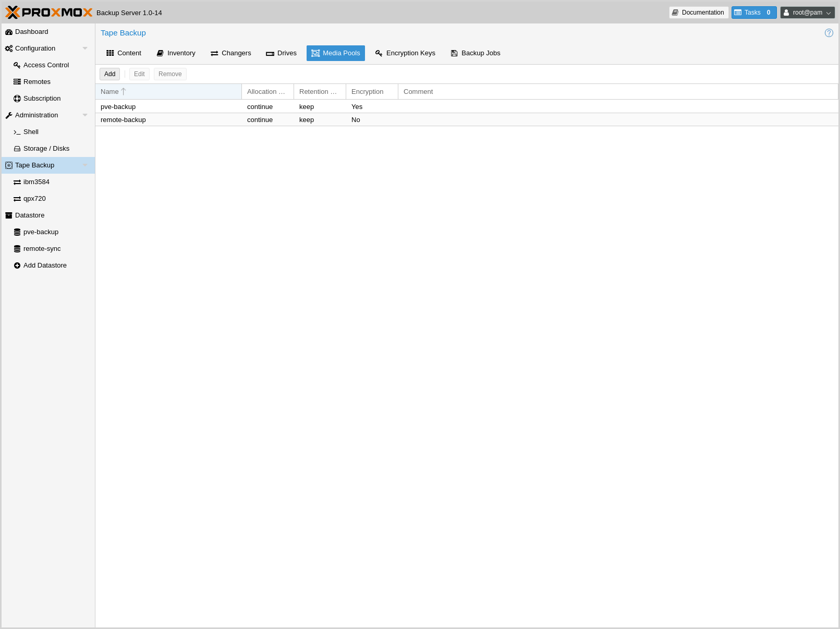Collapse the Administration section arrow
Screen dimensions: 840x629
[x=85, y=115]
